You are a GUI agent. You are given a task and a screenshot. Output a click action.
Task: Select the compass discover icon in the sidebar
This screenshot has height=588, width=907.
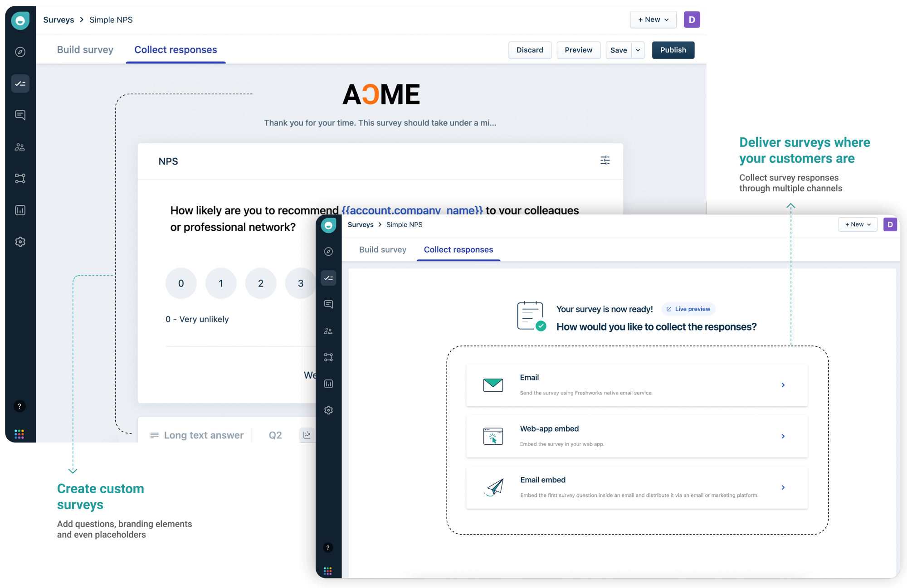click(x=20, y=52)
